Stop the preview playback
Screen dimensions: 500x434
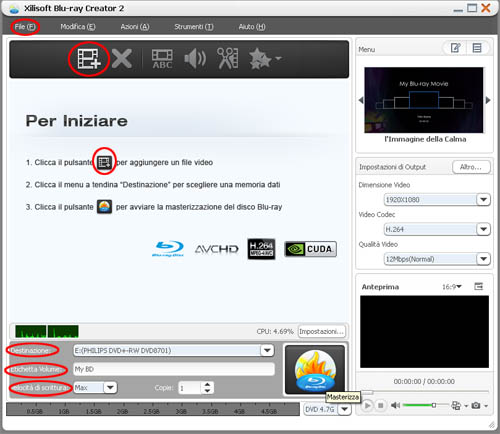click(380, 406)
